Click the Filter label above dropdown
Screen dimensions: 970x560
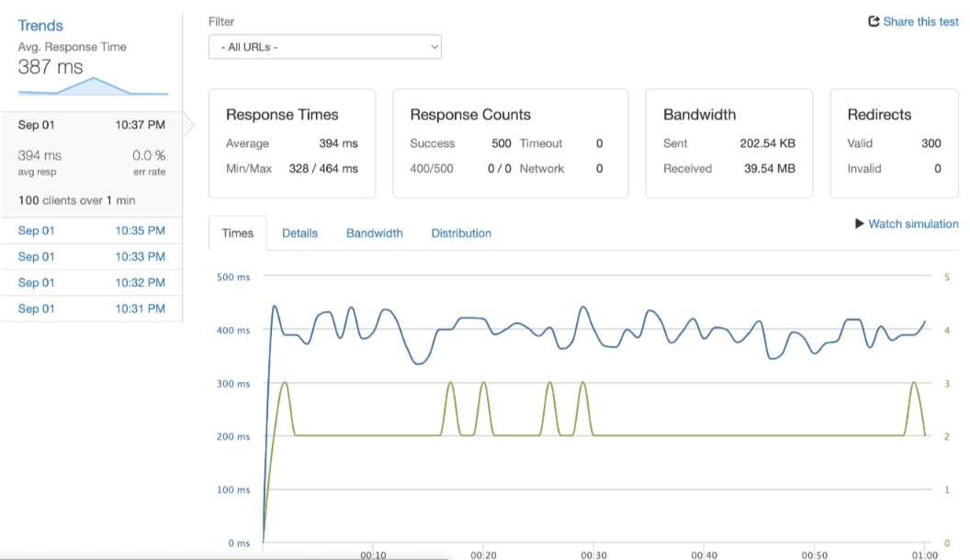(x=221, y=22)
